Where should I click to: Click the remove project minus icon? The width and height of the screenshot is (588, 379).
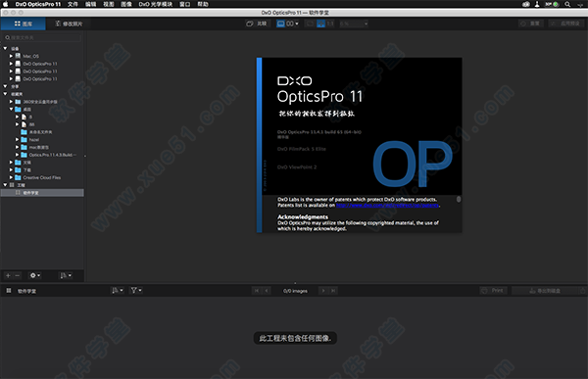[x=18, y=275]
